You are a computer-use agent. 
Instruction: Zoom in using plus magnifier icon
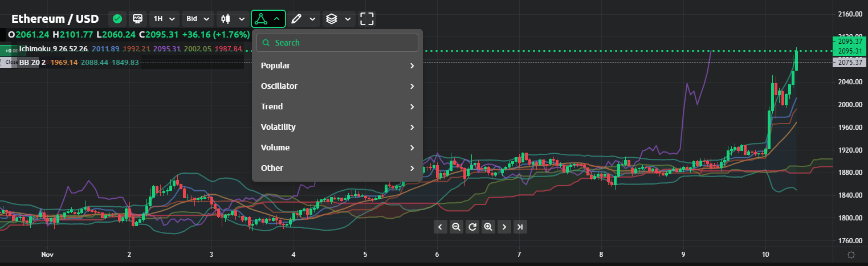tap(488, 227)
